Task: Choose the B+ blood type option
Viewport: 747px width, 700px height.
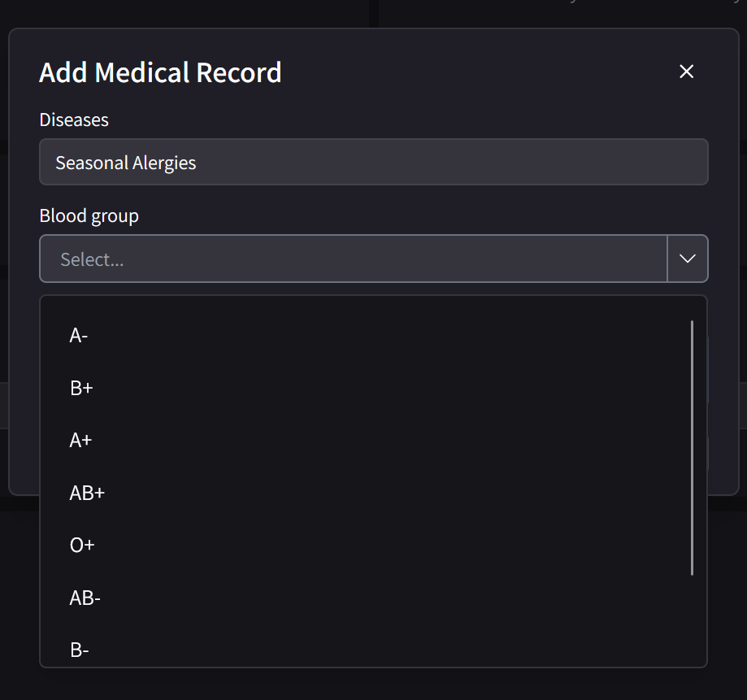Action: pyautogui.click(x=80, y=388)
